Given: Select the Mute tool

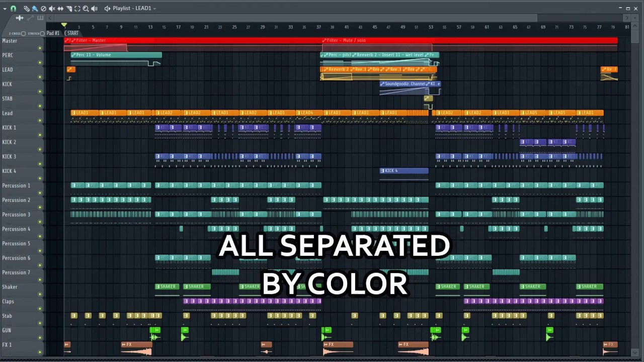Looking at the screenshot, I should [52, 9].
